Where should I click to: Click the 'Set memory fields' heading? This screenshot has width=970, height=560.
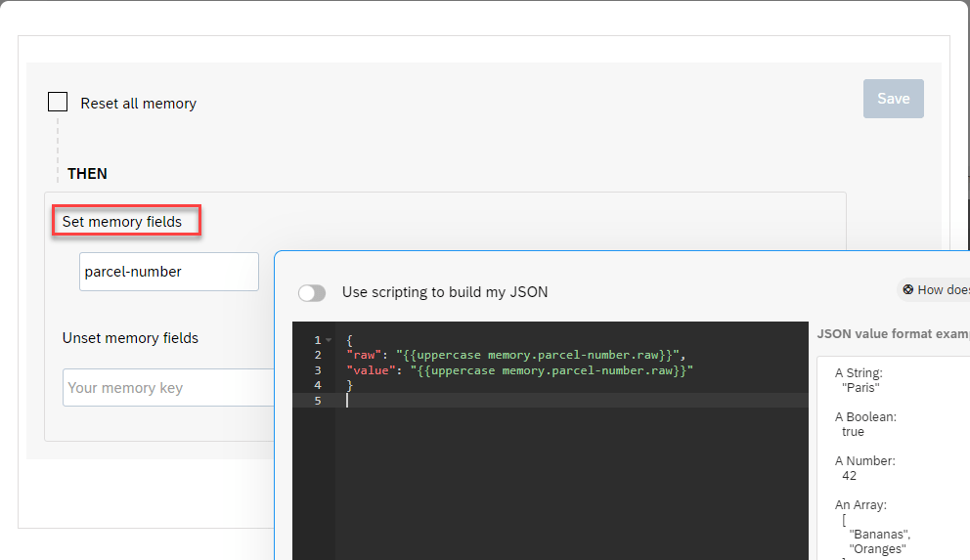(122, 222)
